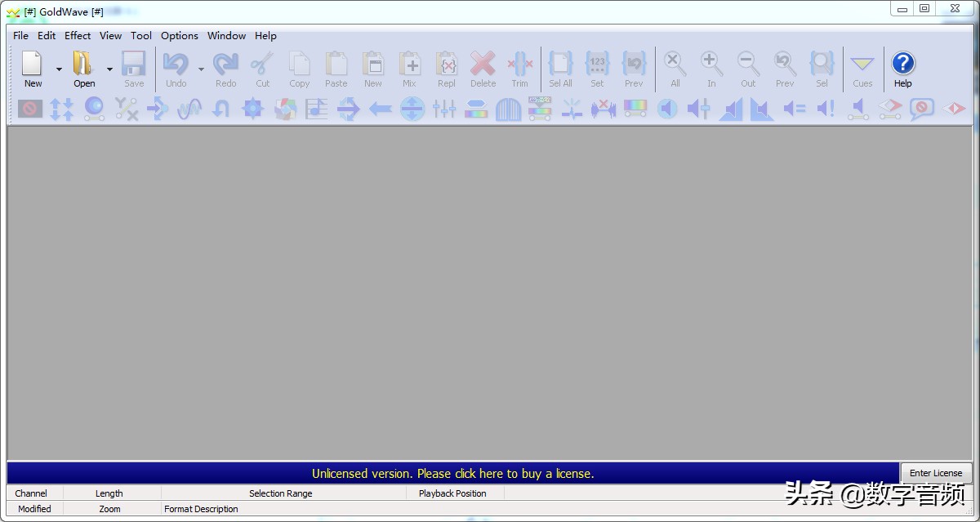Click the Reverse left-arrow effect icon
The image size is (980, 522).
tap(381, 109)
